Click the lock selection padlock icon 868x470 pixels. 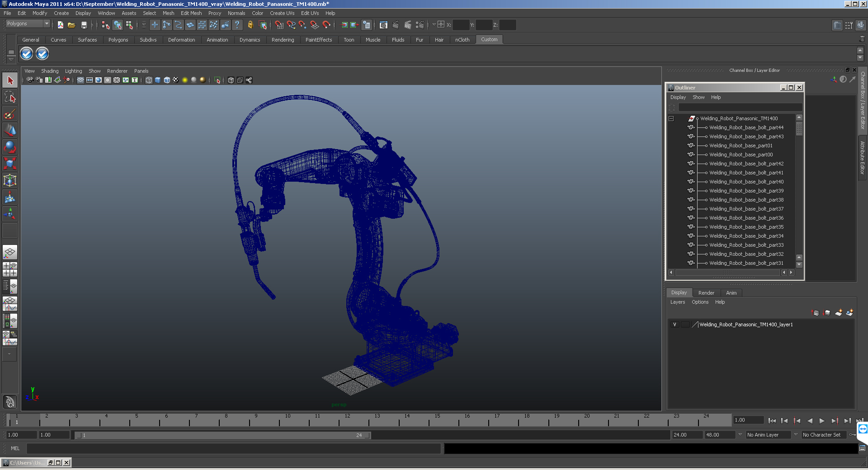(x=250, y=25)
